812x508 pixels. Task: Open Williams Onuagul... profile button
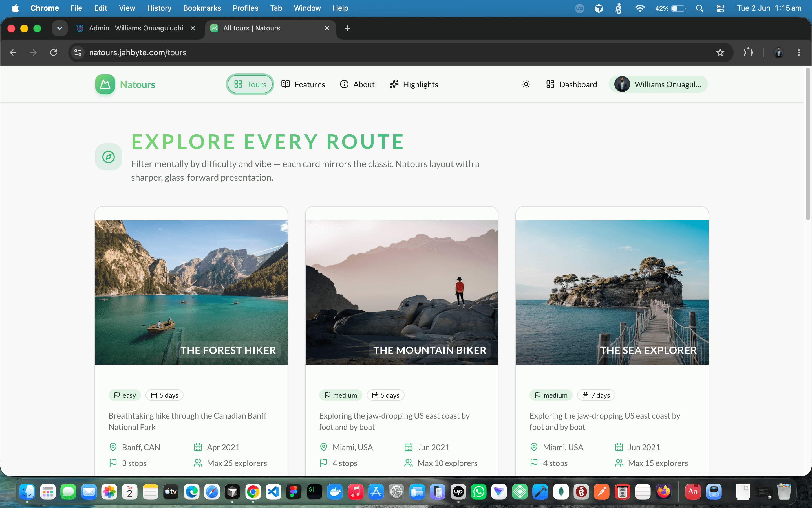point(658,84)
